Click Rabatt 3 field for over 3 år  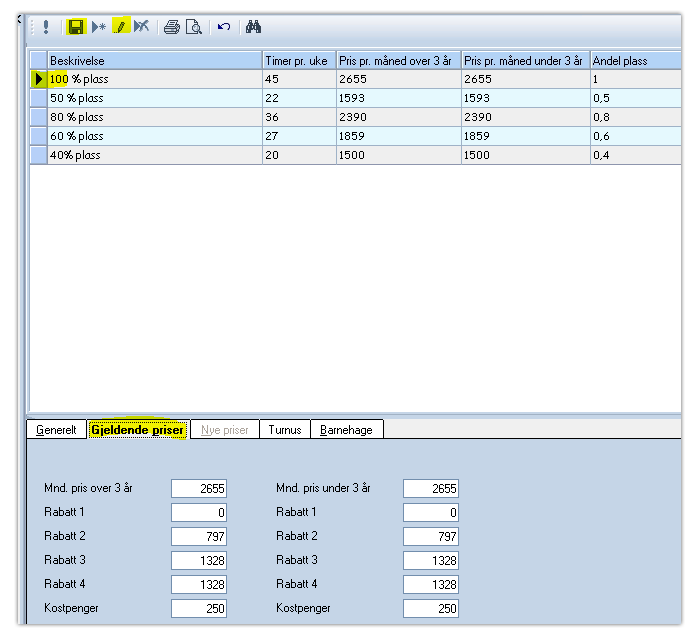(x=199, y=560)
